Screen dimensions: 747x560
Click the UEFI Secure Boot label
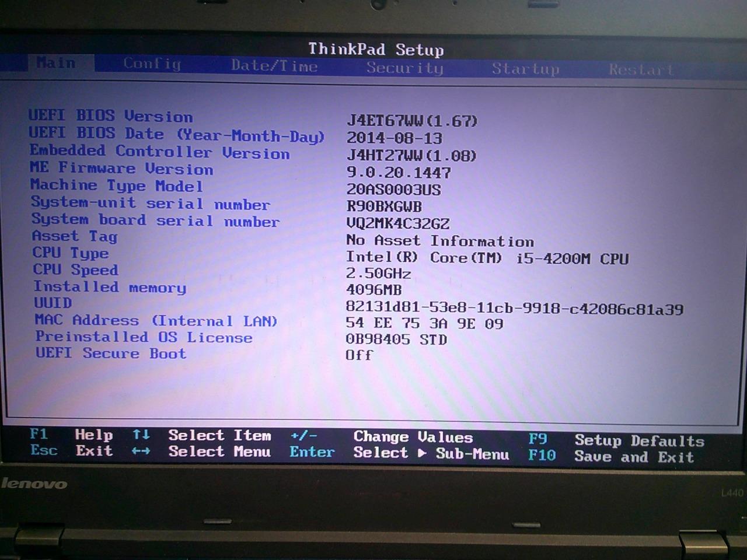click(x=111, y=353)
